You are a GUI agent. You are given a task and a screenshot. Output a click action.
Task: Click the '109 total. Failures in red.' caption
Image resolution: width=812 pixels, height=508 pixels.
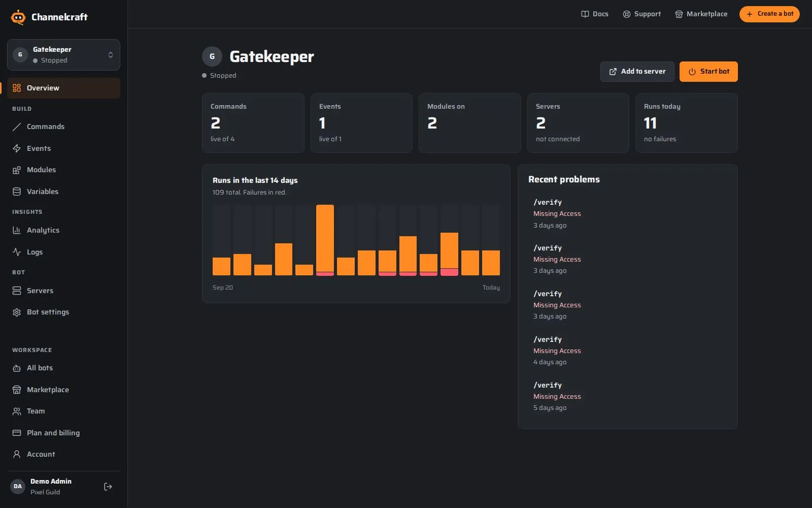(250, 193)
